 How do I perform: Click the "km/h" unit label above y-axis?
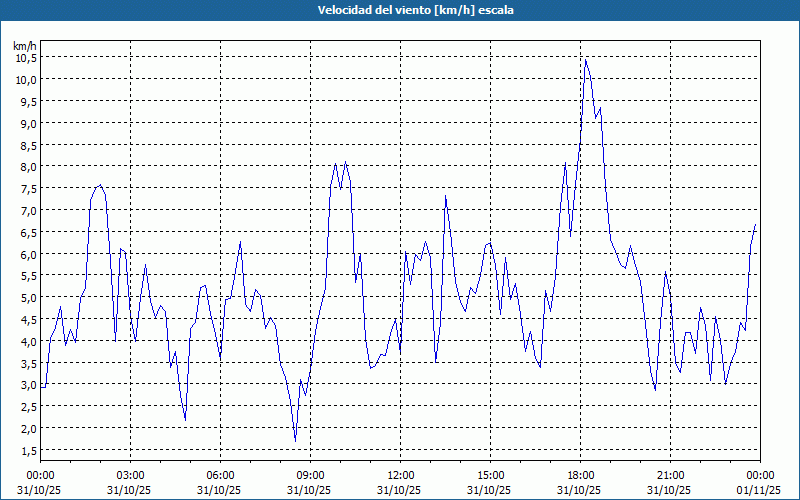[24, 46]
